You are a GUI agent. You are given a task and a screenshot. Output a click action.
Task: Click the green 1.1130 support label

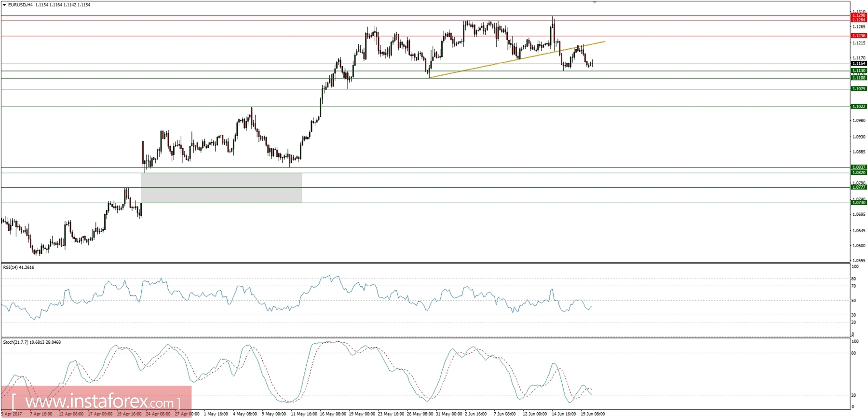click(x=858, y=70)
